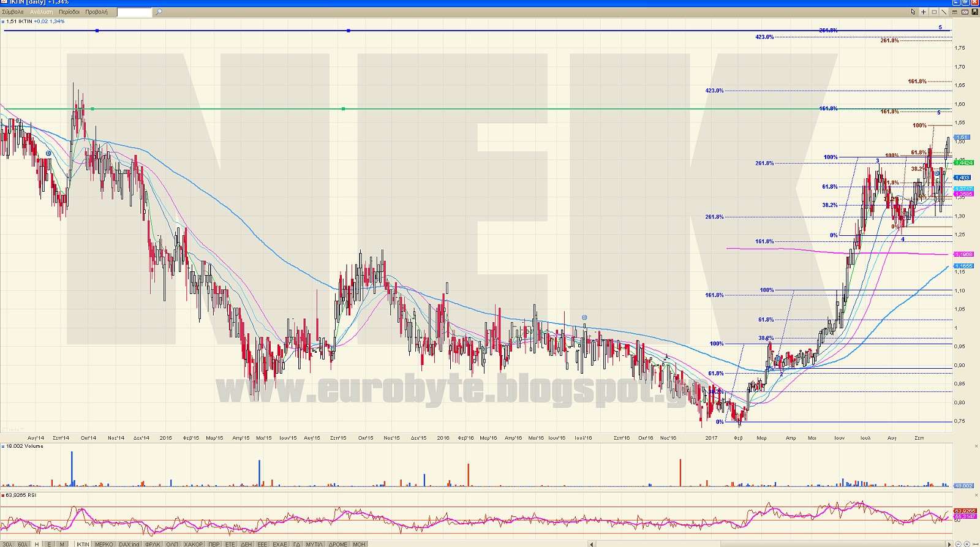Image resolution: width=980 pixels, height=547 pixels.
Task: Click the green 1,4424 price tag
Action: pos(964,162)
